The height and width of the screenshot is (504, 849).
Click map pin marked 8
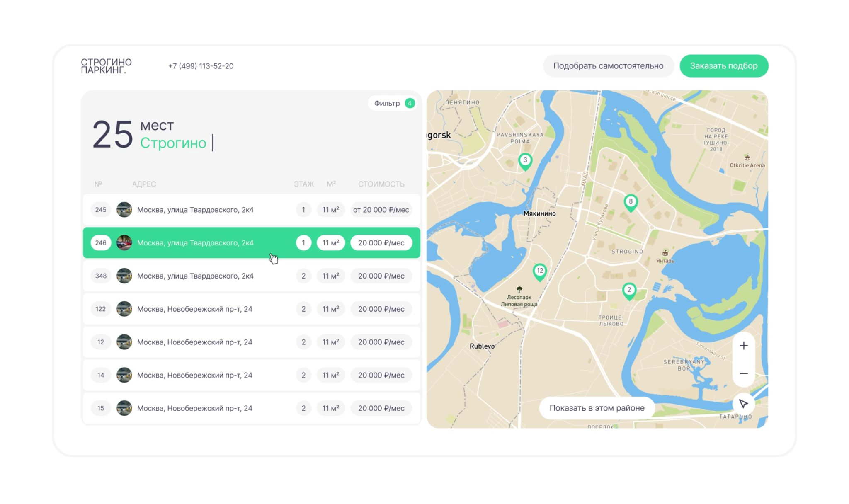(x=631, y=202)
